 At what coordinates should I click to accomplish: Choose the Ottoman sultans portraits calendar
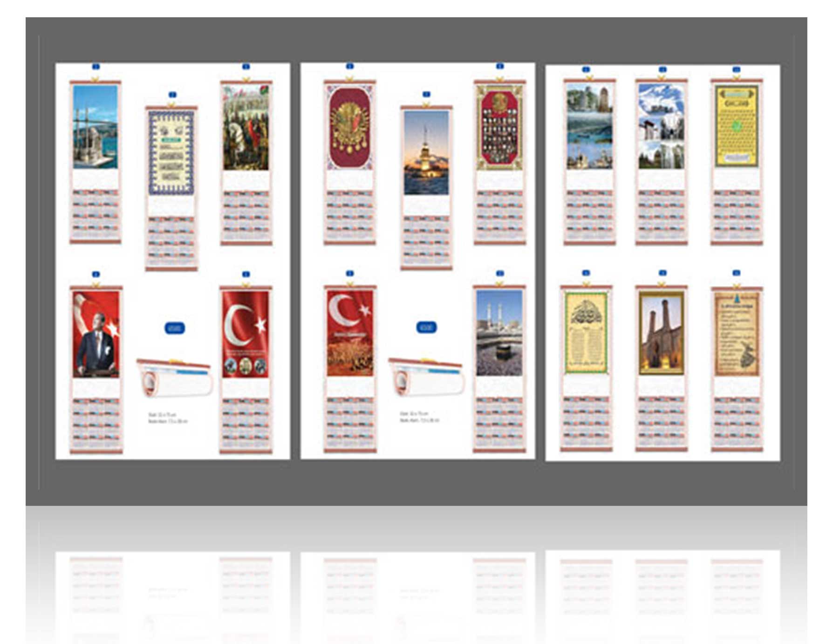pyautogui.click(x=500, y=162)
